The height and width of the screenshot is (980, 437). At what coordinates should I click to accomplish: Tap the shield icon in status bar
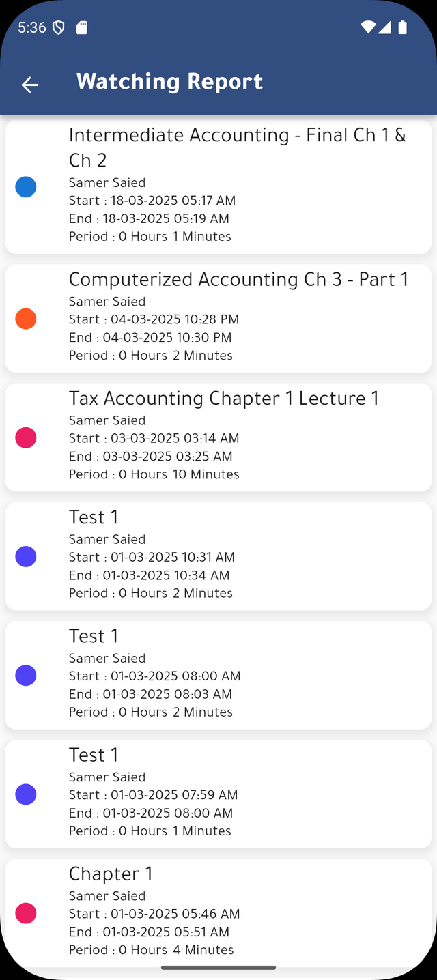tap(59, 28)
